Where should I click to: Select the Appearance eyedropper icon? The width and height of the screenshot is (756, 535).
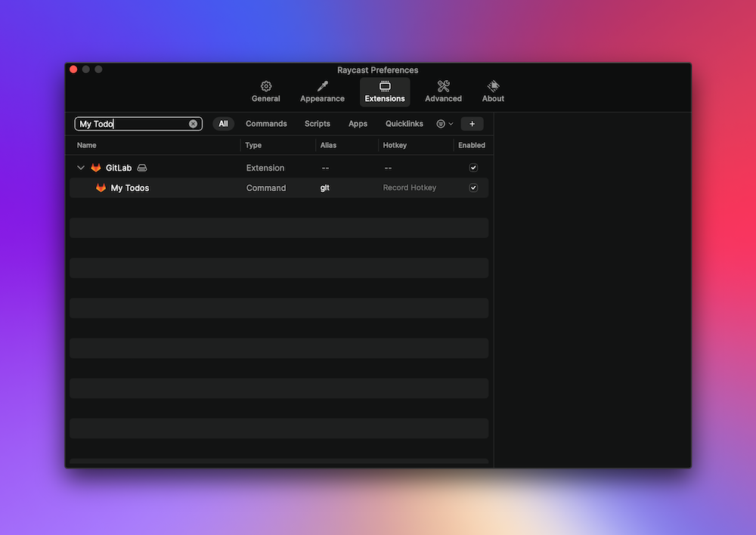coord(322,86)
